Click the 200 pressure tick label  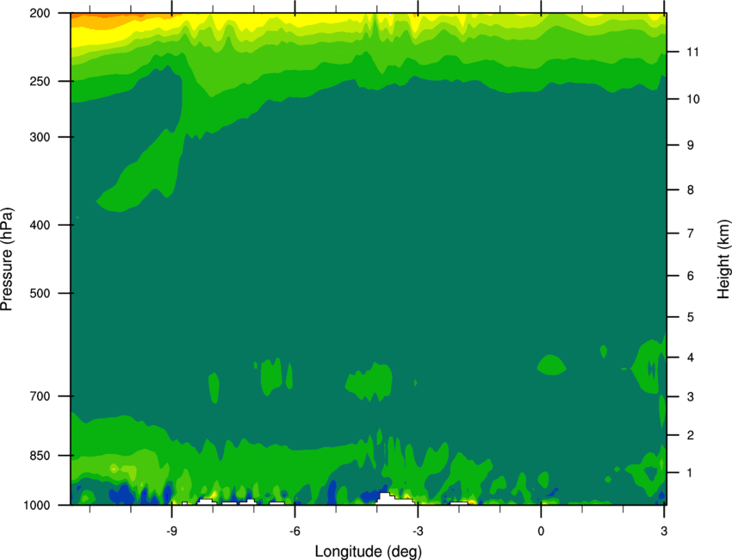click(40, 13)
